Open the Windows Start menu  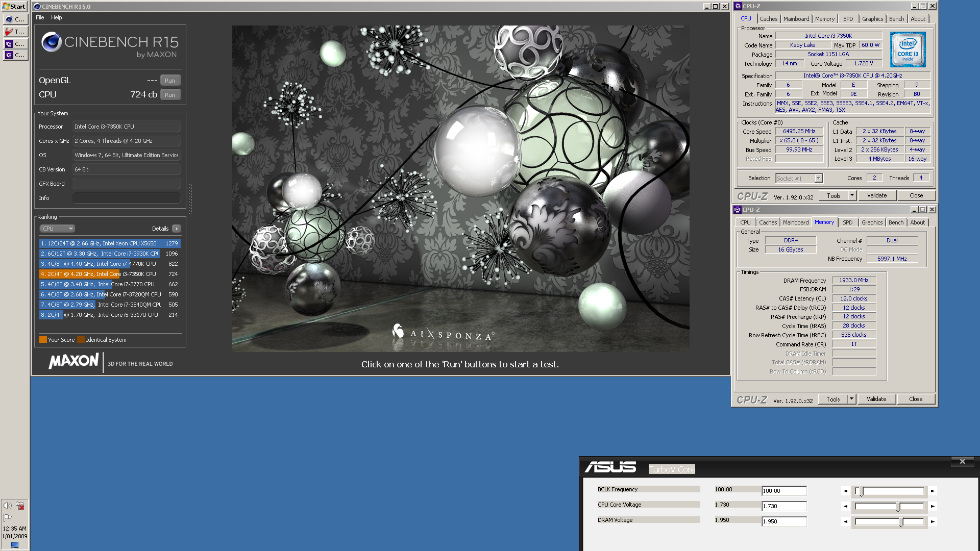point(14,6)
